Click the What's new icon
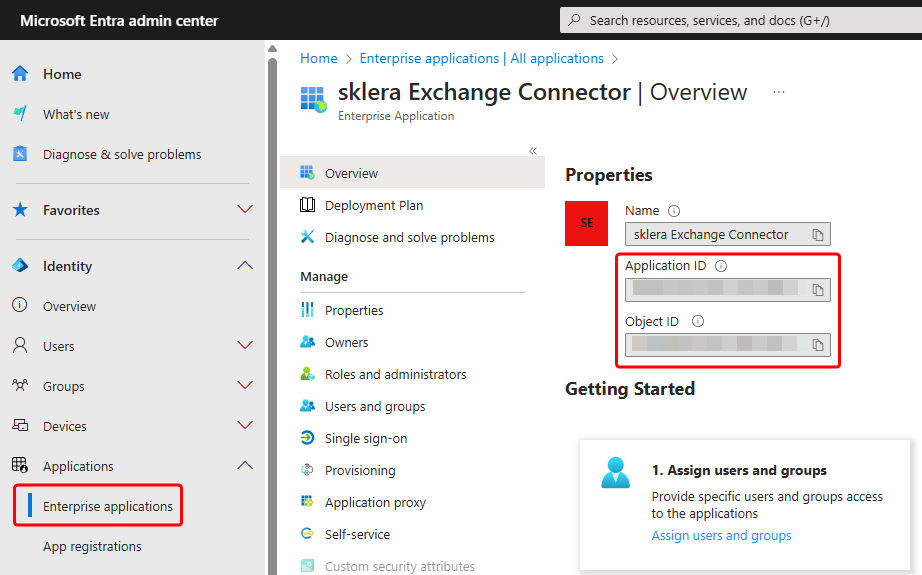 (20, 113)
